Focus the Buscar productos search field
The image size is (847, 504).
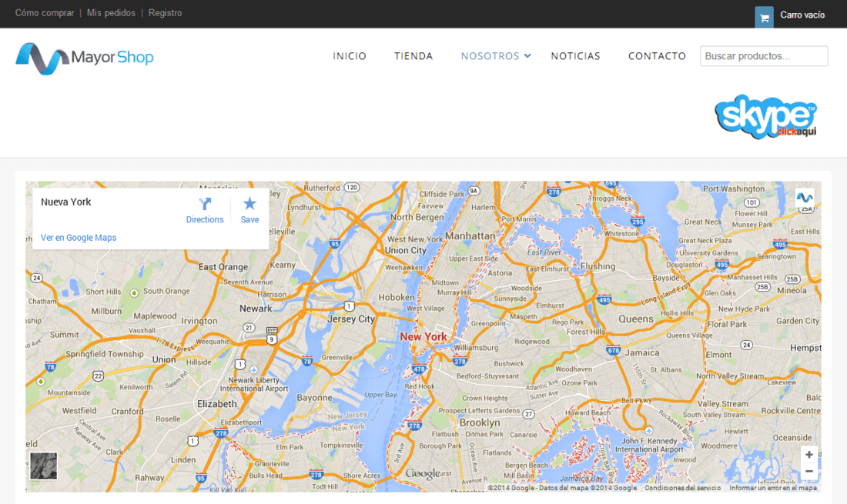pos(764,56)
